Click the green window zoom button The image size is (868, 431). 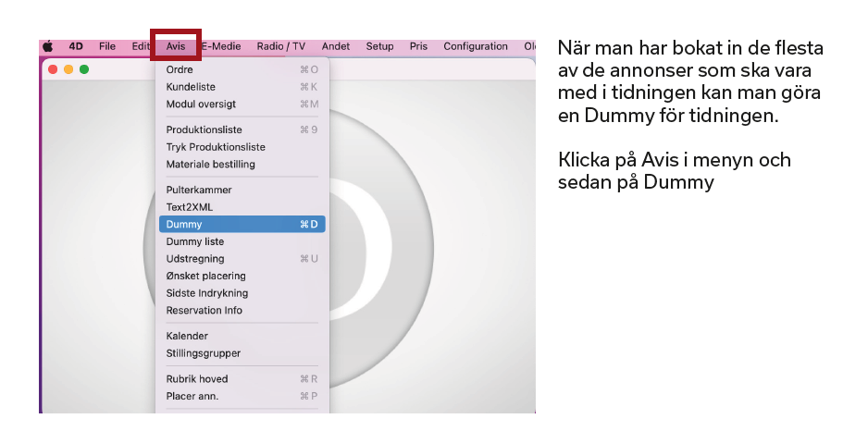(84, 69)
